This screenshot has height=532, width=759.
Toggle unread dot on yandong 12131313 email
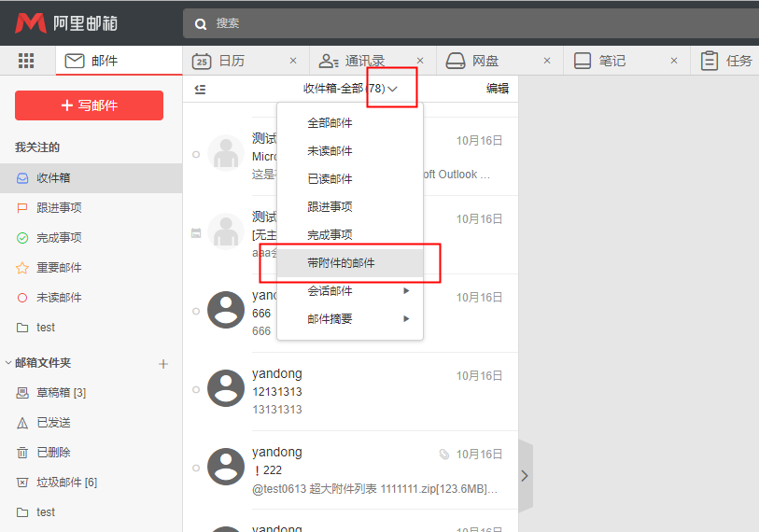tap(196, 389)
